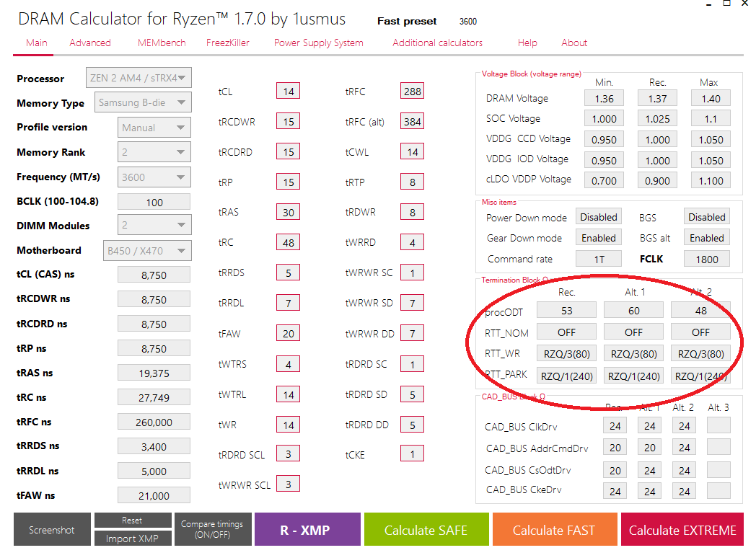Viewport: 756px width, 558px height.
Task: Click the FCLK 1800 field
Action: point(707,260)
